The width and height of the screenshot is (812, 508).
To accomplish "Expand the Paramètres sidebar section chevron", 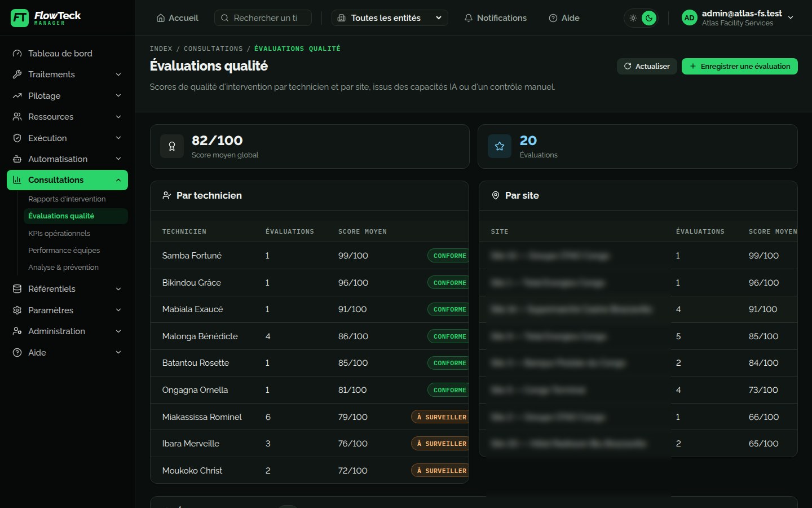I will (x=118, y=310).
